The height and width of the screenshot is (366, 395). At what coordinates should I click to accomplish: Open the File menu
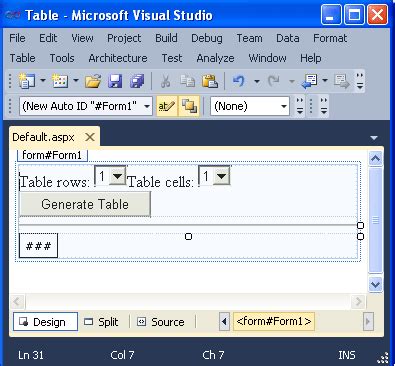(x=17, y=38)
